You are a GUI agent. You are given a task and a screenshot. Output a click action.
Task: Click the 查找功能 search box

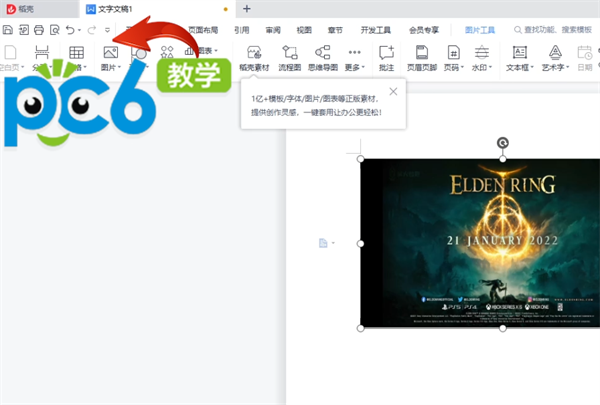point(553,30)
